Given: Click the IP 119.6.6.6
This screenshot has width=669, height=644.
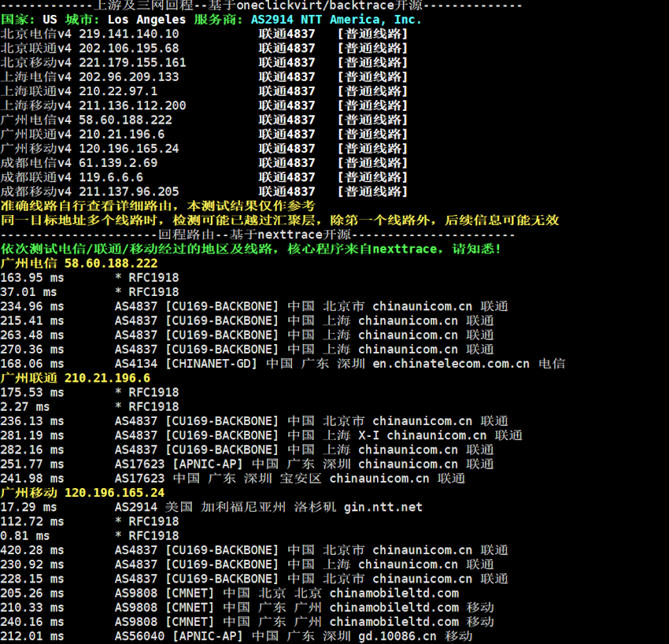Looking at the screenshot, I should pyautogui.click(x=111, y=177).
